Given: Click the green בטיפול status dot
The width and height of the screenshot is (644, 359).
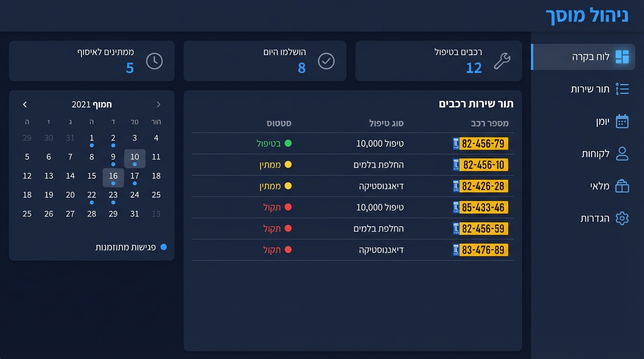Looking at the screenshot, I should pos(288,144).
